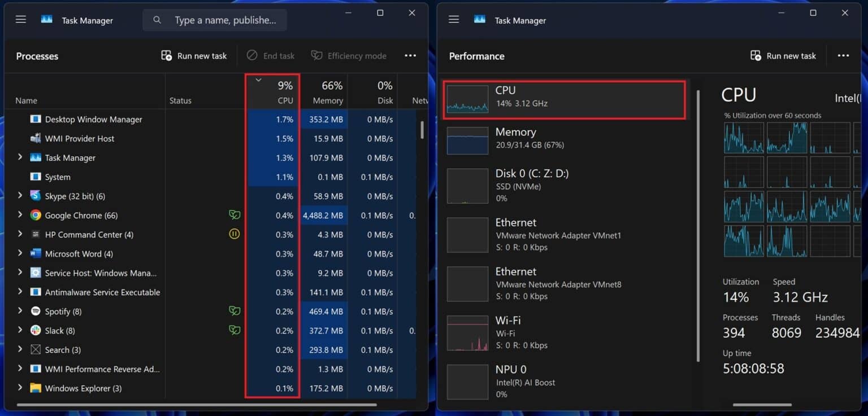Viewport: 868px width, 416px height.
Task: Expand the Skype (32 bit) process group
Action: click(20, 195)
